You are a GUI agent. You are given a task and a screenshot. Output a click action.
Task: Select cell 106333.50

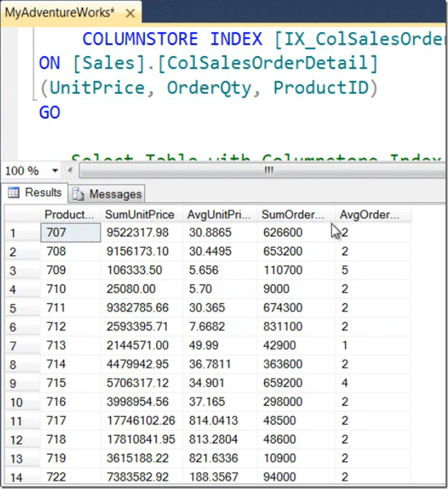point(142,270)
